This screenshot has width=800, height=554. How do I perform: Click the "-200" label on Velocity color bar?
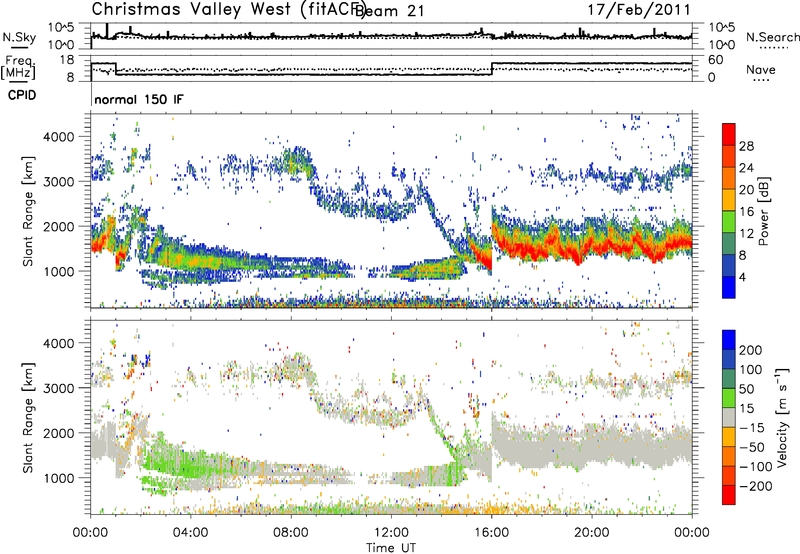point(756,487)
